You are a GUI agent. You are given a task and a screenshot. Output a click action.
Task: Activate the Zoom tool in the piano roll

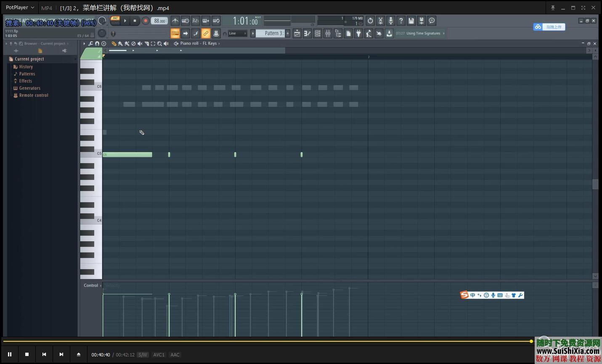[x=160, y=43]
